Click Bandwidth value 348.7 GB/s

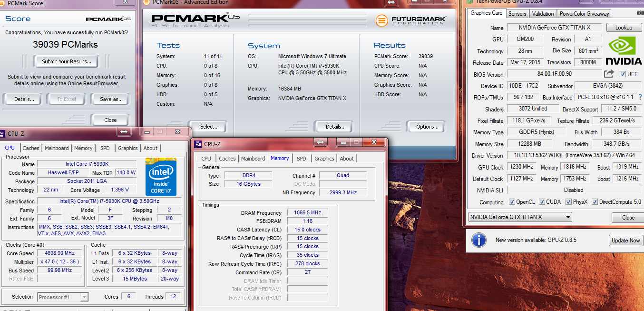coord(616,144)
